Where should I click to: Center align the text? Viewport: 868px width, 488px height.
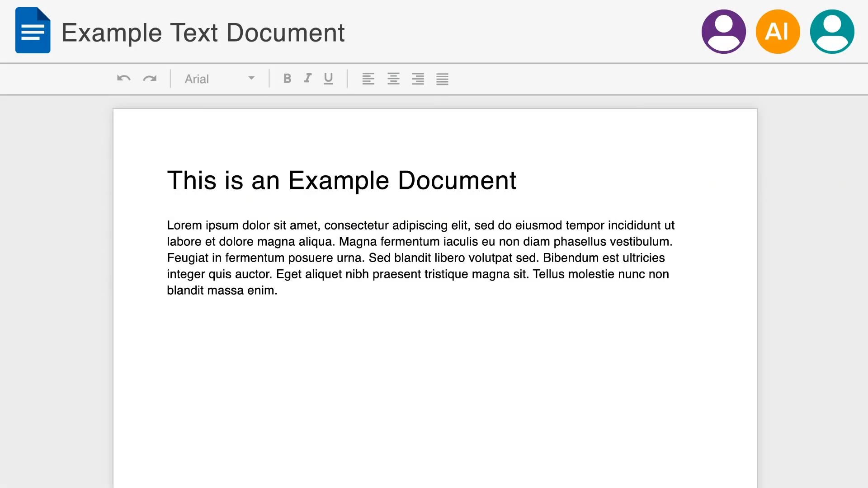point(393,79)
